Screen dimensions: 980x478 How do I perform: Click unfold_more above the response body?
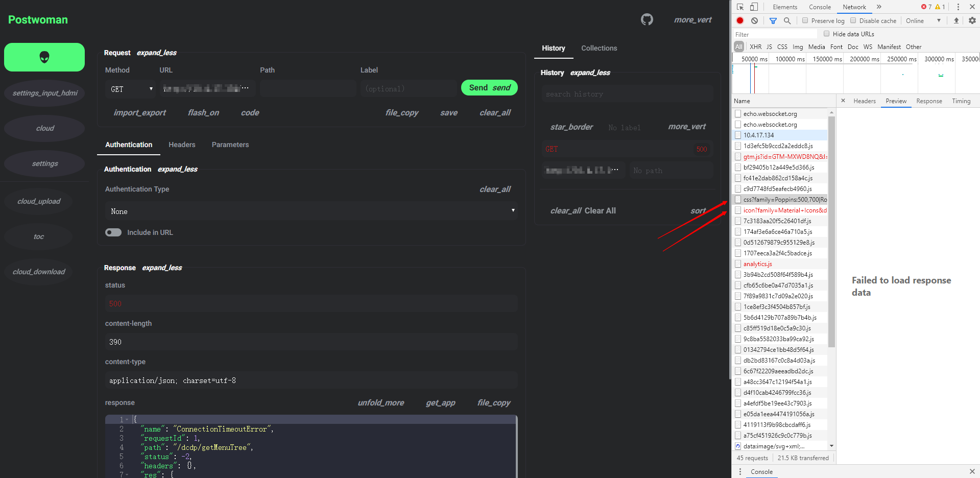tap(381, 403)
